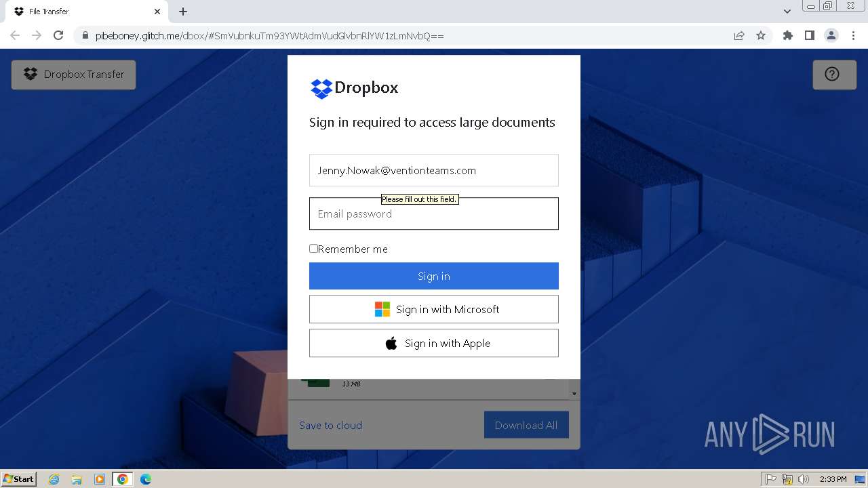868x488 pixels.
Task: Click the blue Sign in button
Action: (434, 276)
